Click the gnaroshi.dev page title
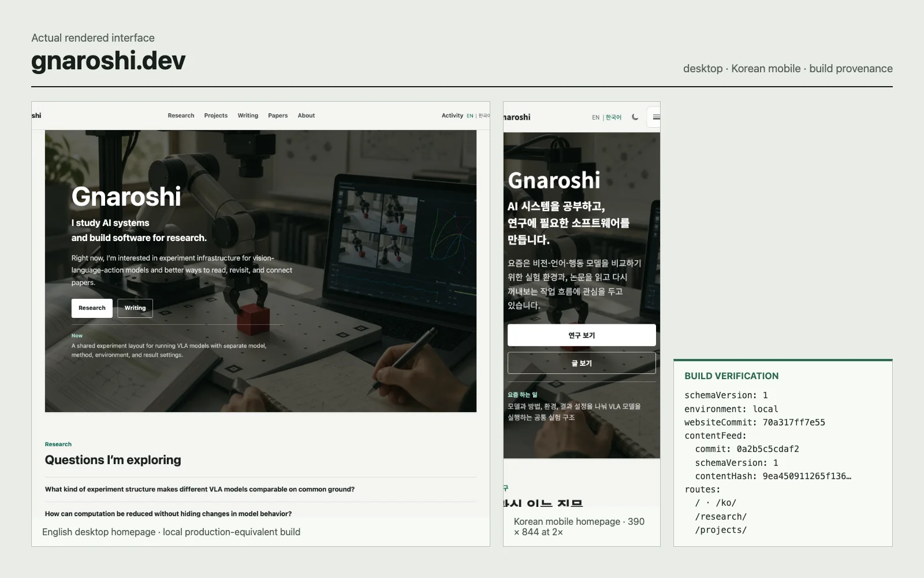The height and width of the screenshot is (578, 924). [109, 61]
